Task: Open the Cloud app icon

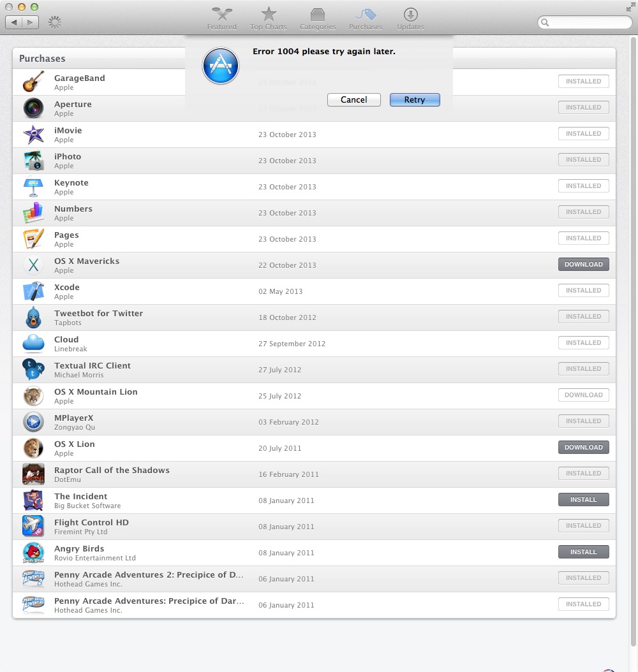Action: (x=33, y=343)
